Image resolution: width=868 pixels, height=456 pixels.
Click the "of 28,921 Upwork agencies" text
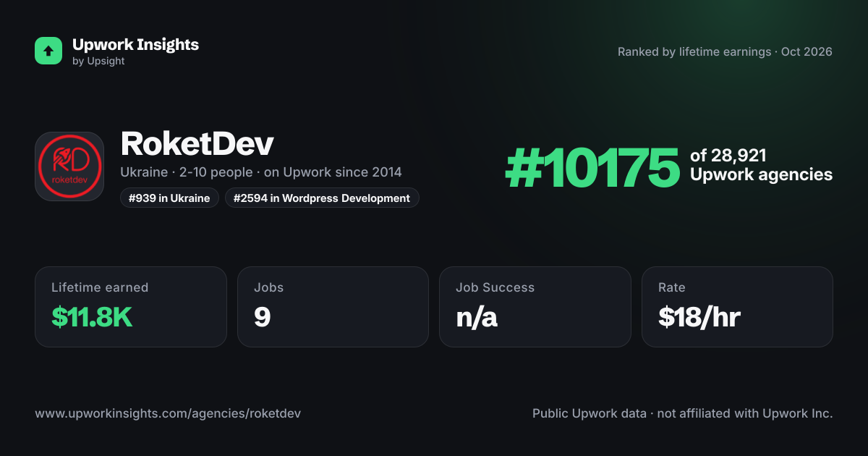click(761, 165)
